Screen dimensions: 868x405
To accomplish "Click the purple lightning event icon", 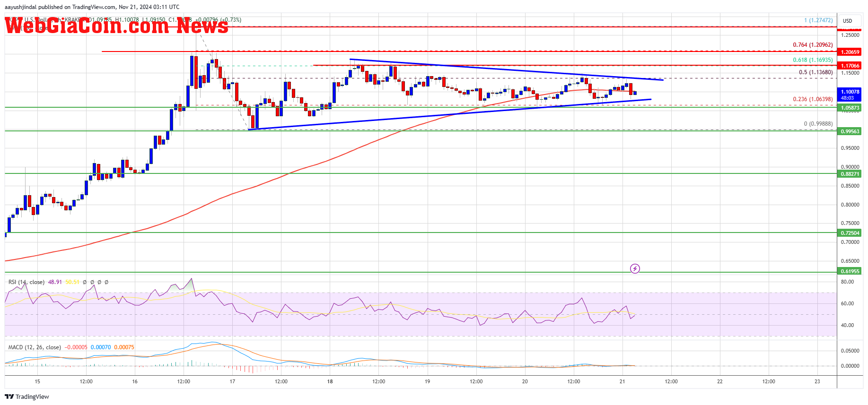I will pyautogui.click(x=635, y=268).
